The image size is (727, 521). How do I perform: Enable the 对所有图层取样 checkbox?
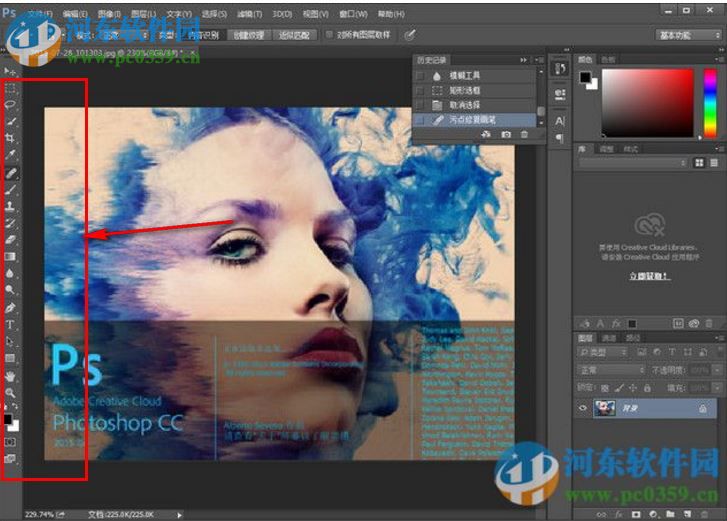329,34
